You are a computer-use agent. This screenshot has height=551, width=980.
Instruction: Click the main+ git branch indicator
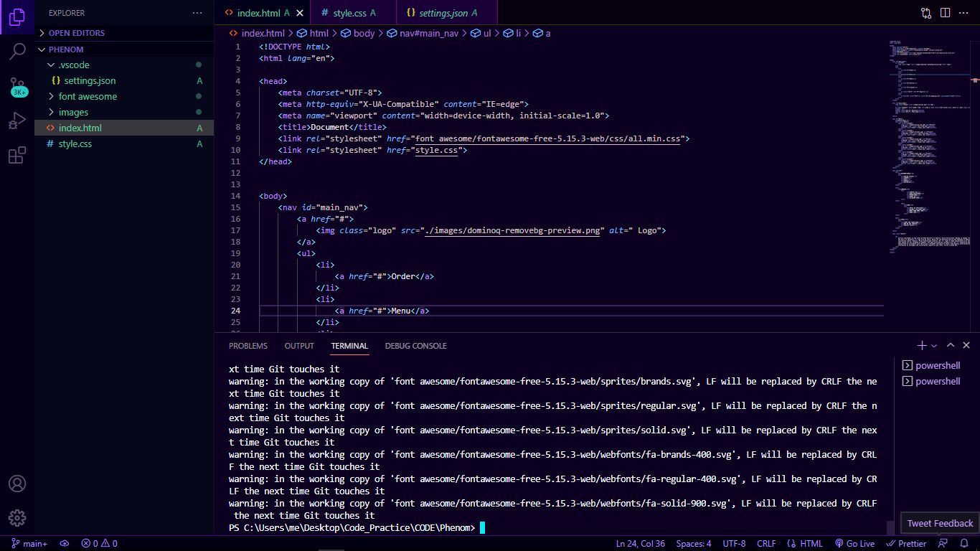(x=29, y=544)
